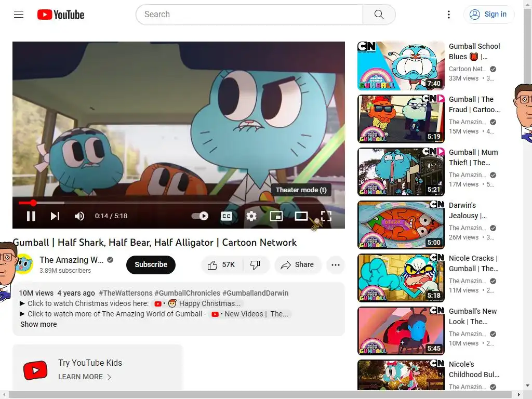Viewport: 532px width, 399px height.
Task: Go to YouTube home via logo
Action: [61, 15]
